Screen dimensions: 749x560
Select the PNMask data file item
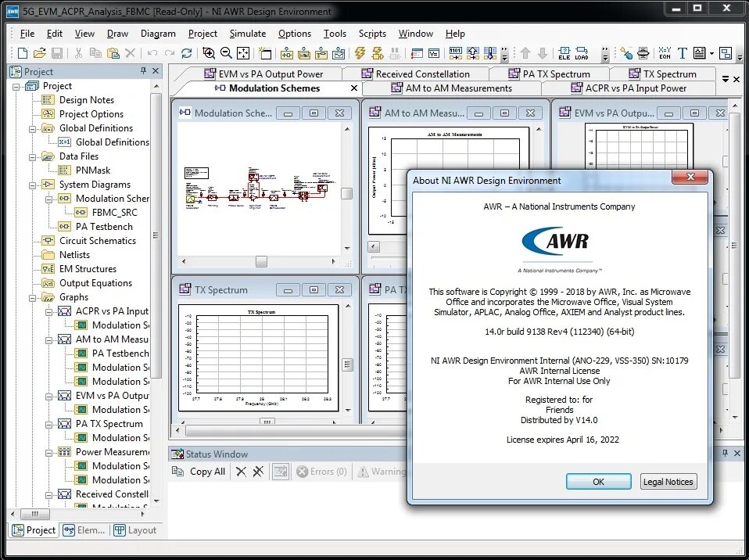tap(84, 171)
